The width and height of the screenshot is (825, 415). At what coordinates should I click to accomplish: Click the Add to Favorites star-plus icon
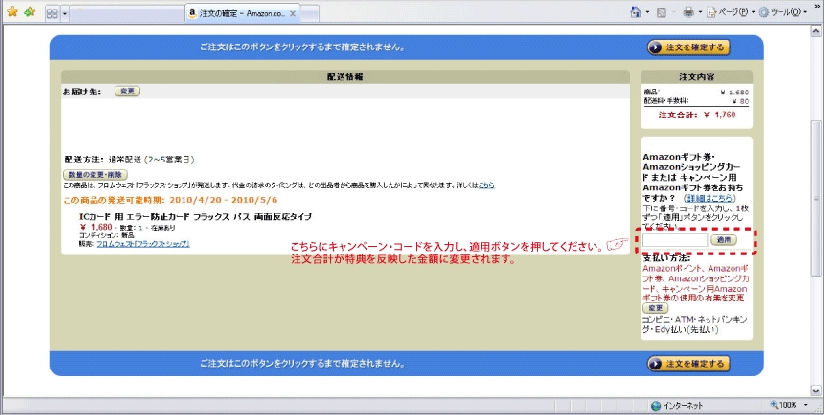[29, 12]
